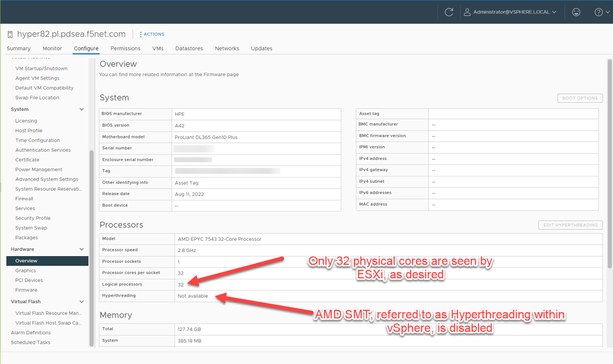Switch to the Monitor tab
The height and width of the screenshot is (364, 613).
tap(52, 48)
